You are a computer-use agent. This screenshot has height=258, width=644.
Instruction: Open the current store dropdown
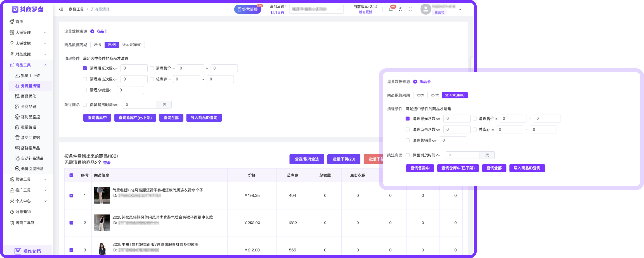316,9
